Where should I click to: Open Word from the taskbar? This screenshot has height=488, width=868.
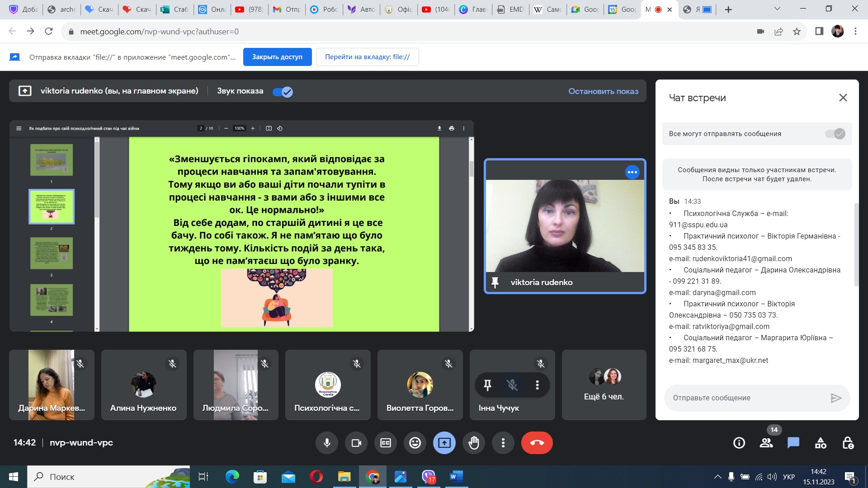[456, 477]
